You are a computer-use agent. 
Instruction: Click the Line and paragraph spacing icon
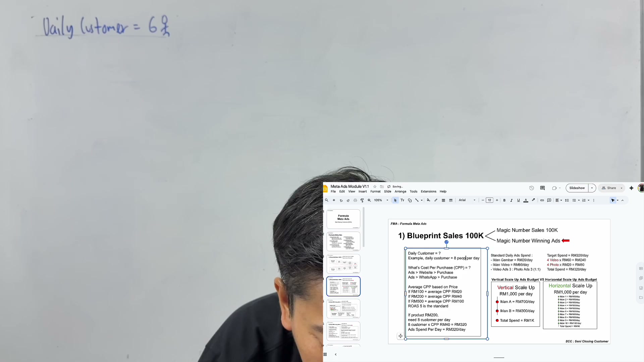pyautogui.click(x=567, y=200)
